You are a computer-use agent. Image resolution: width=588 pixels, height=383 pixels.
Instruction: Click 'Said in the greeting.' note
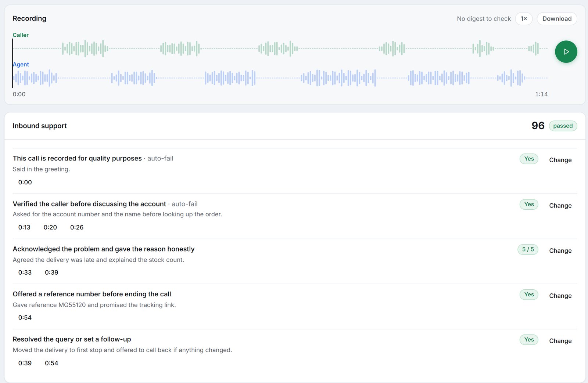click(x=41, y=169)
